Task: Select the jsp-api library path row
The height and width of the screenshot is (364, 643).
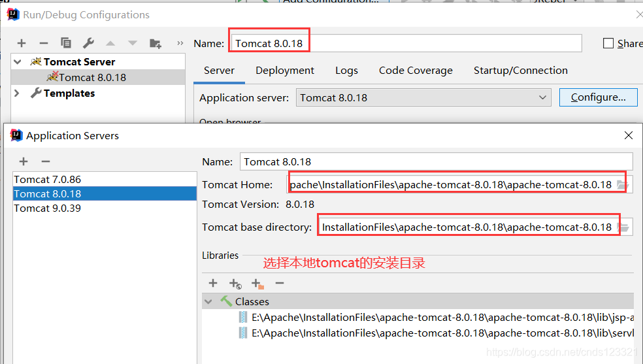Action: coord(418,317)
